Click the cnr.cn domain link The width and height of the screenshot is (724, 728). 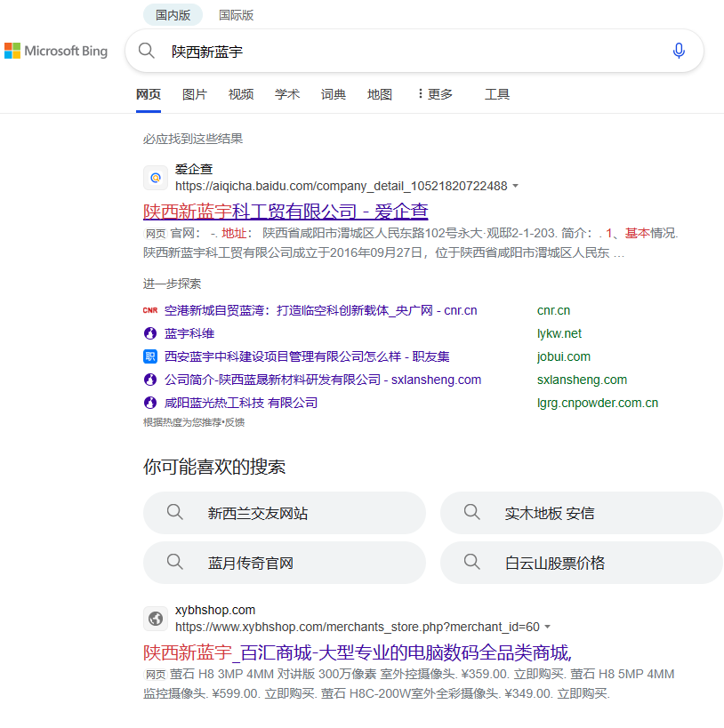pyautogui.click(x=553, y=310)
